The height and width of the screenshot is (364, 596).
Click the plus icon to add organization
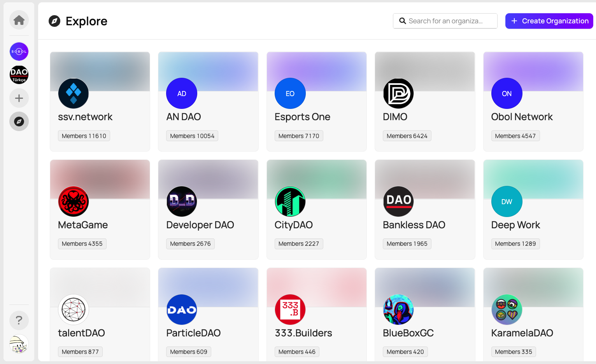coord(19,98)
